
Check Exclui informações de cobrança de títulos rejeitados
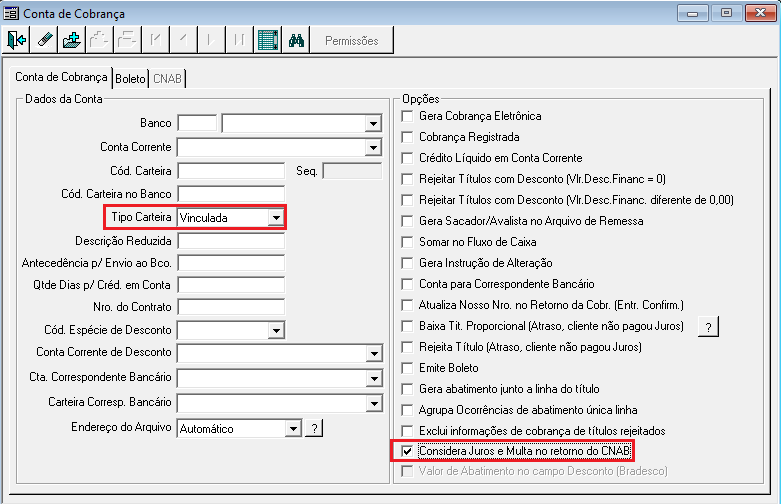pyautogui.click(x=407, y=431)
